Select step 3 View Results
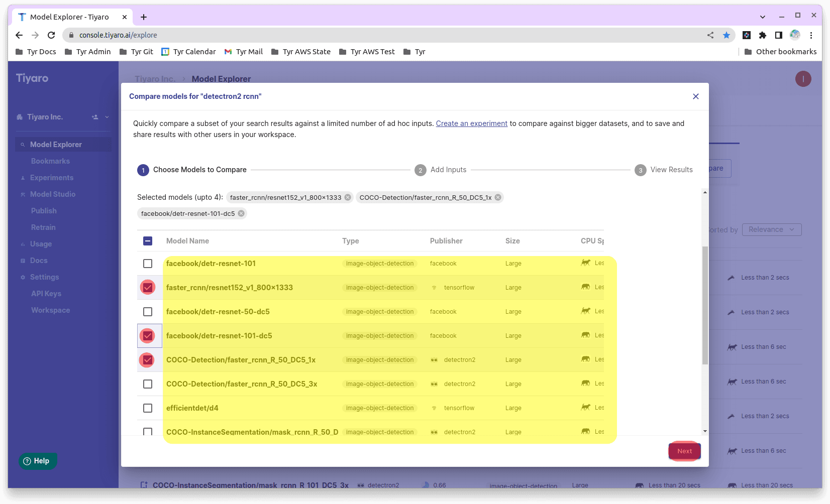Viewport: 830px width, 504px height. 664,170
